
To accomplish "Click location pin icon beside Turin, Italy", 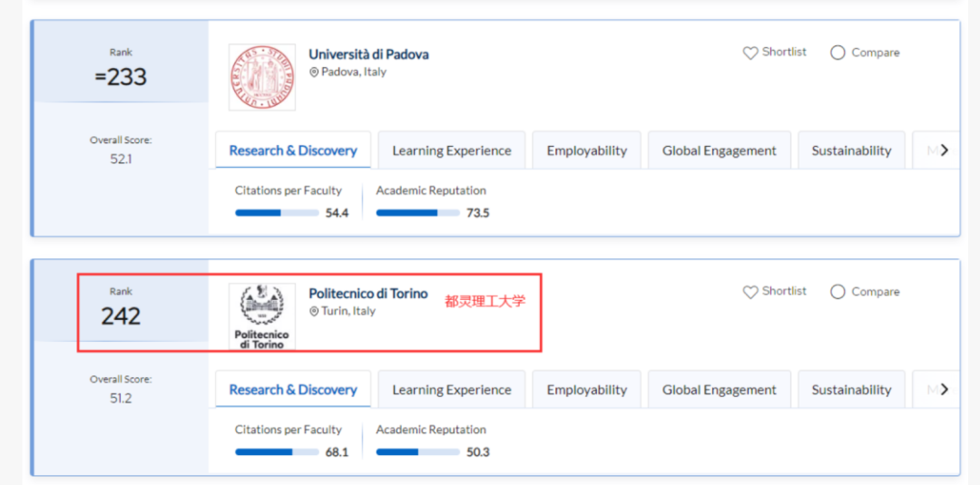I will pos(314,312).
